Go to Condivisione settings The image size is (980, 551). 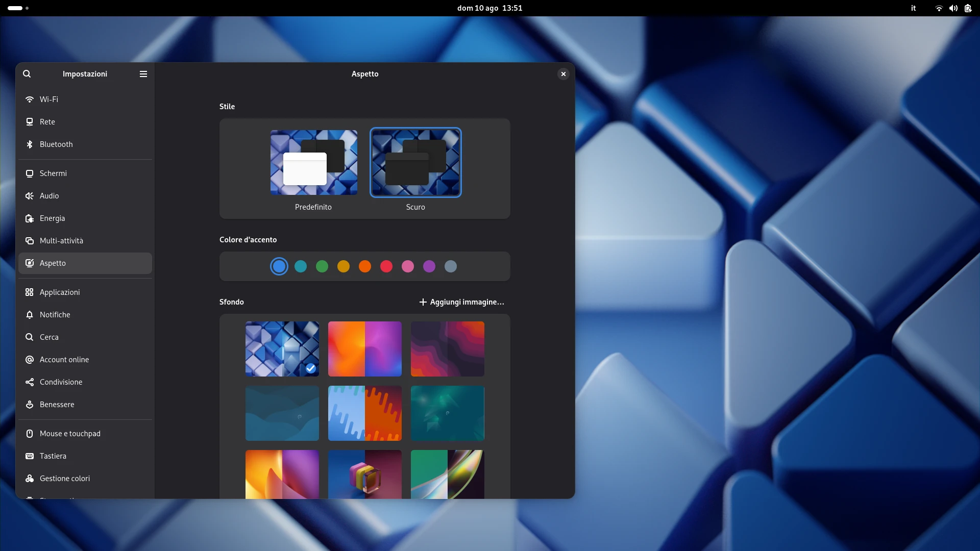tap(85, 382)
